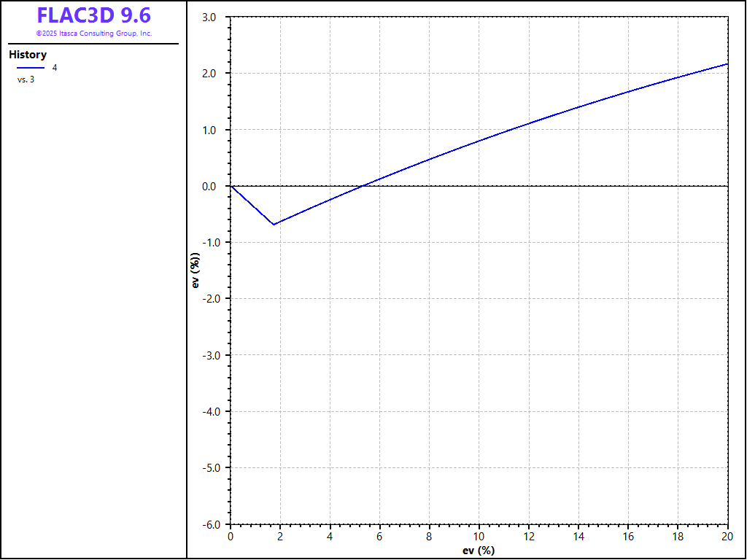Select the 0.0 tick label on the y-axis
747x560 pixels.
click(x=209, y=187)
